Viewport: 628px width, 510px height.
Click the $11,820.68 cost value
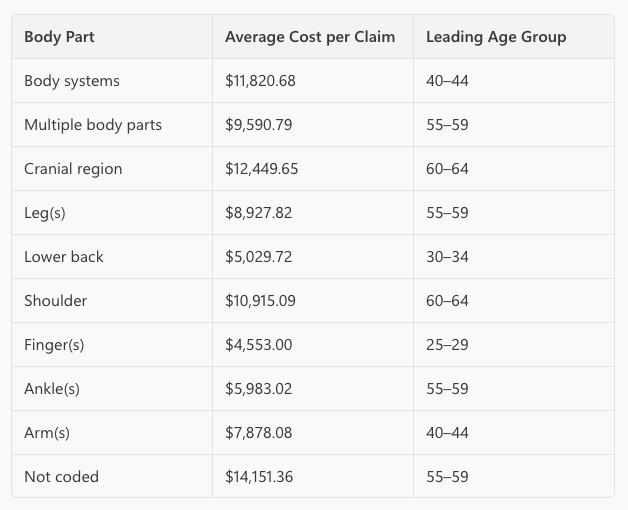click(x=260, y=81)
